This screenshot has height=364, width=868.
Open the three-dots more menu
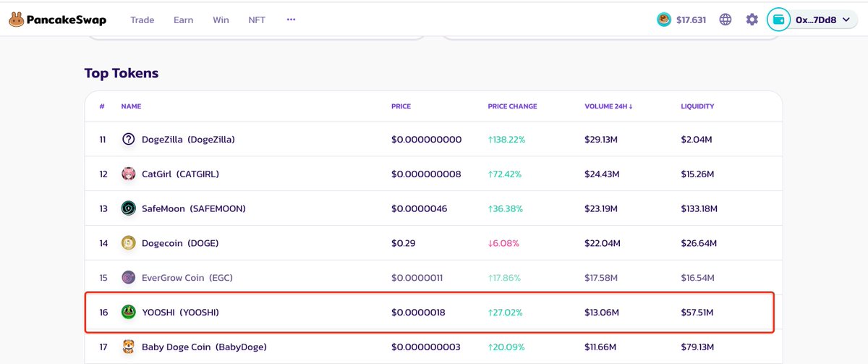291,20
